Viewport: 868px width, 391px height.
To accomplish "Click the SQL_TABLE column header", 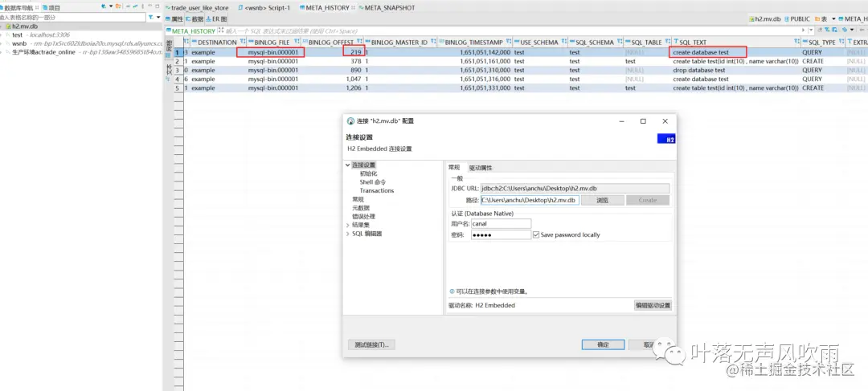I will pos(646,42).
